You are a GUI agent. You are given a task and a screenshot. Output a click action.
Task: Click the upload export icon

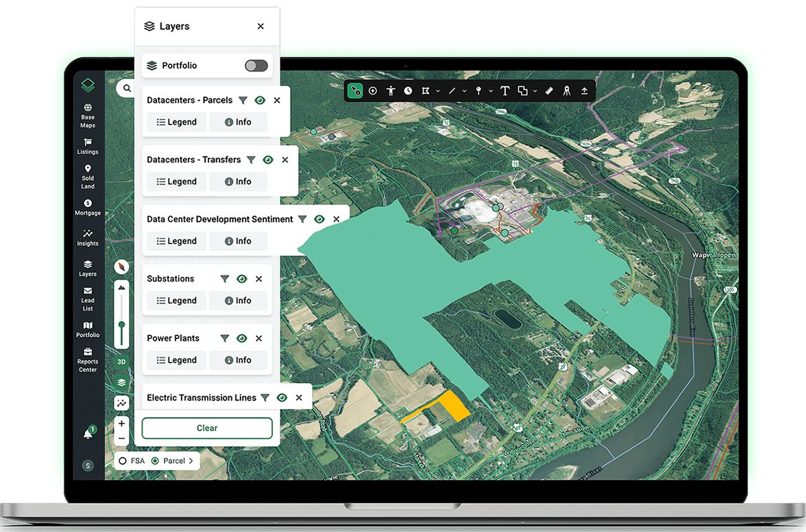click(585, 91)
